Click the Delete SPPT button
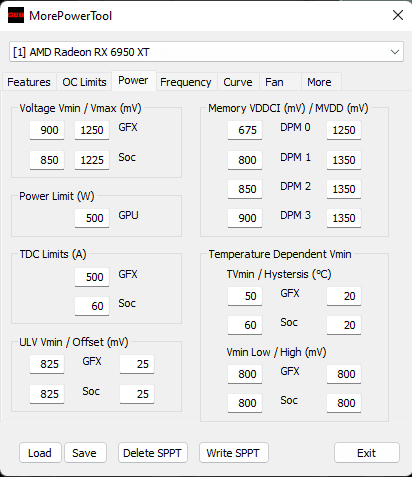Viewport: 412px width, 477px height. (x=152, y=453)
